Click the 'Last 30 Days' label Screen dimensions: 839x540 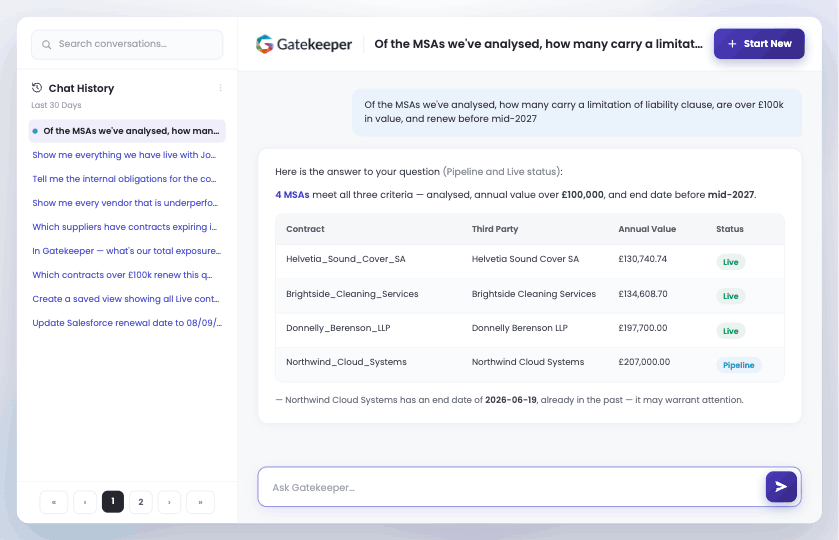tap(56, 105)
